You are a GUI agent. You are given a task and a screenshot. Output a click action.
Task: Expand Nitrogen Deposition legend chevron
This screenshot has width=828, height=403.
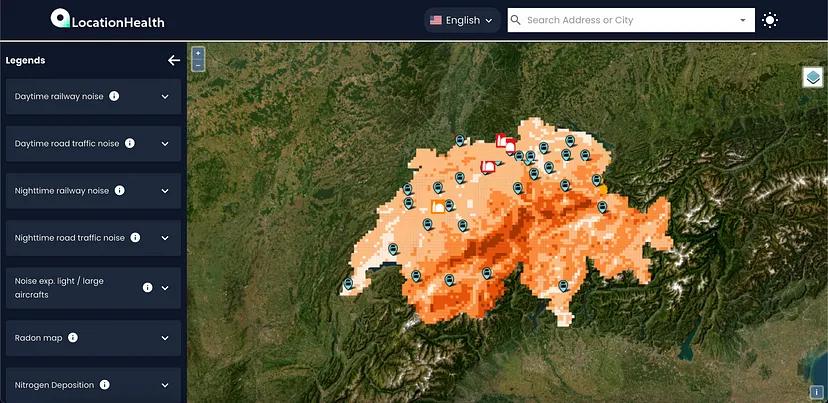pos(165,385)
